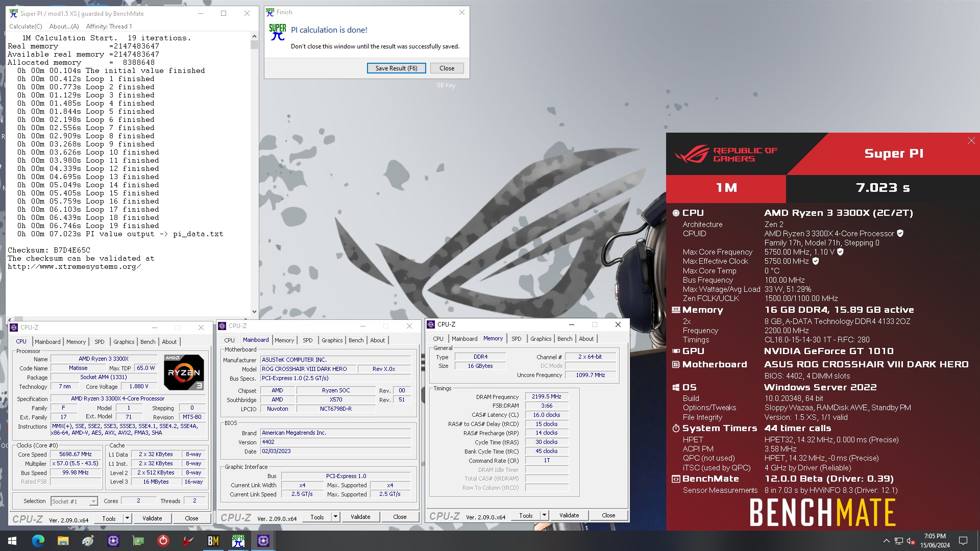This screenshot has height=551, width=980.
Task: Open the notification center icon
Action: [x=963, y=541]
